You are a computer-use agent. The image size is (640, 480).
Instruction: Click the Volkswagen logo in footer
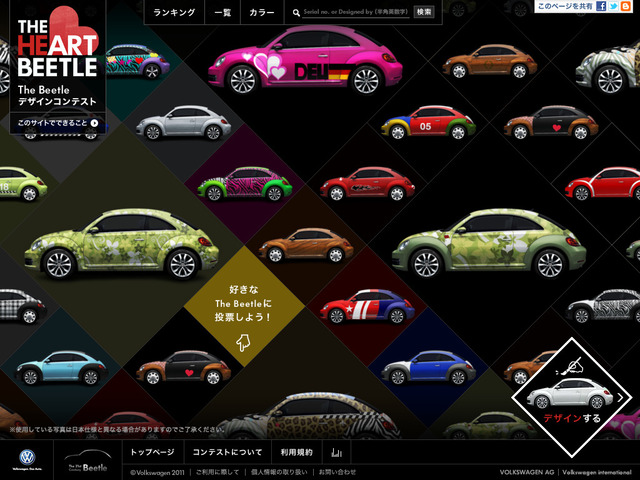pos(27,458)
